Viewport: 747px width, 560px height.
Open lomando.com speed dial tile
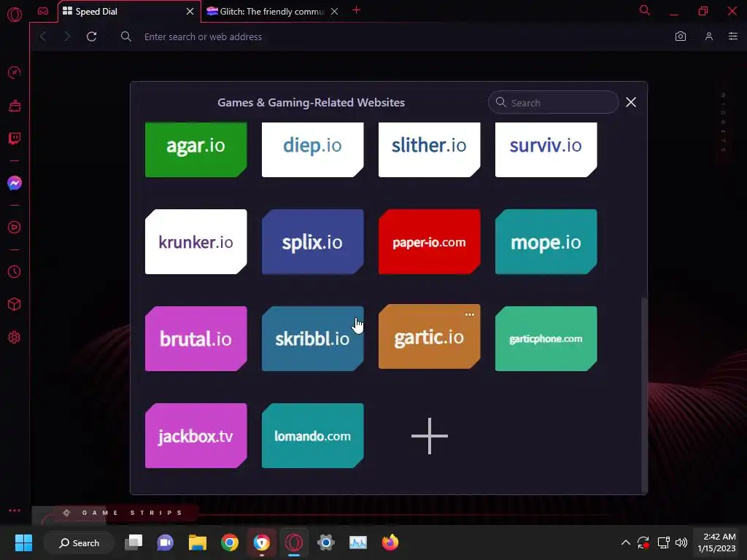[x=312, y=436]
